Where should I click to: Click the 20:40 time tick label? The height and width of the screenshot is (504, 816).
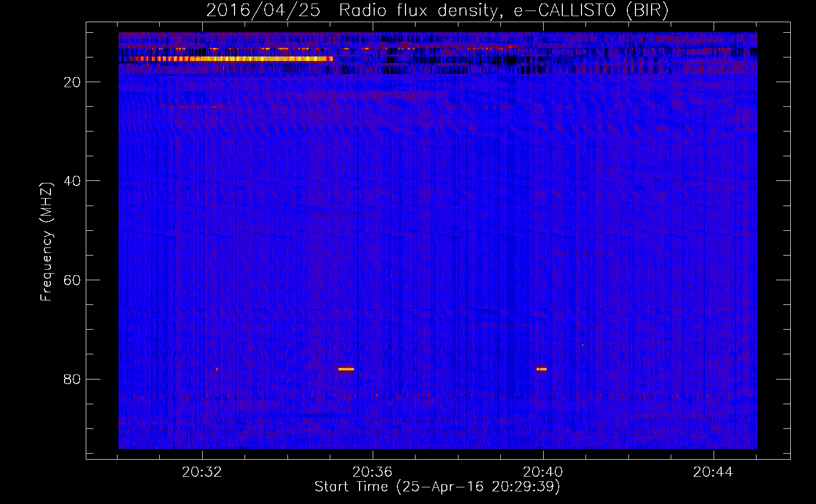pos(543,472)
